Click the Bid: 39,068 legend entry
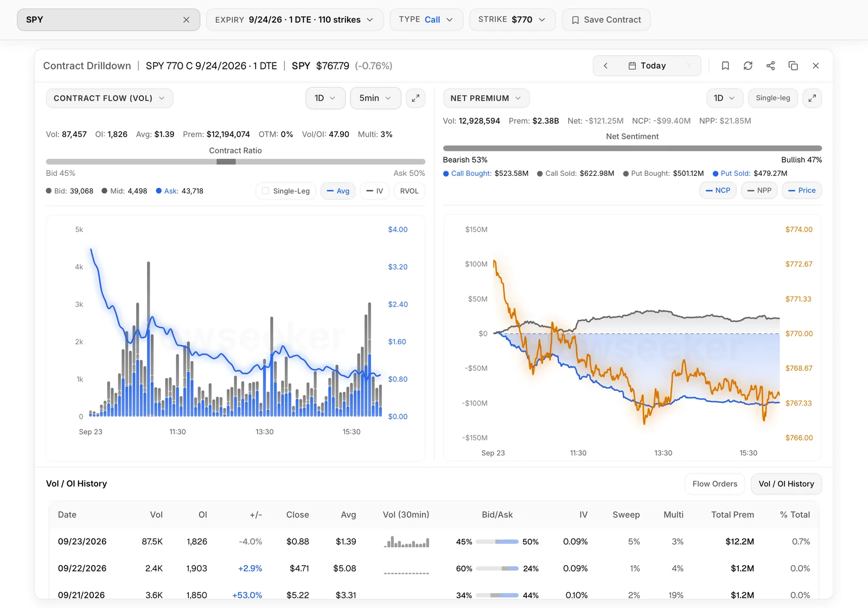The width and height of the screenshot is (868, 608). point(69,191)
